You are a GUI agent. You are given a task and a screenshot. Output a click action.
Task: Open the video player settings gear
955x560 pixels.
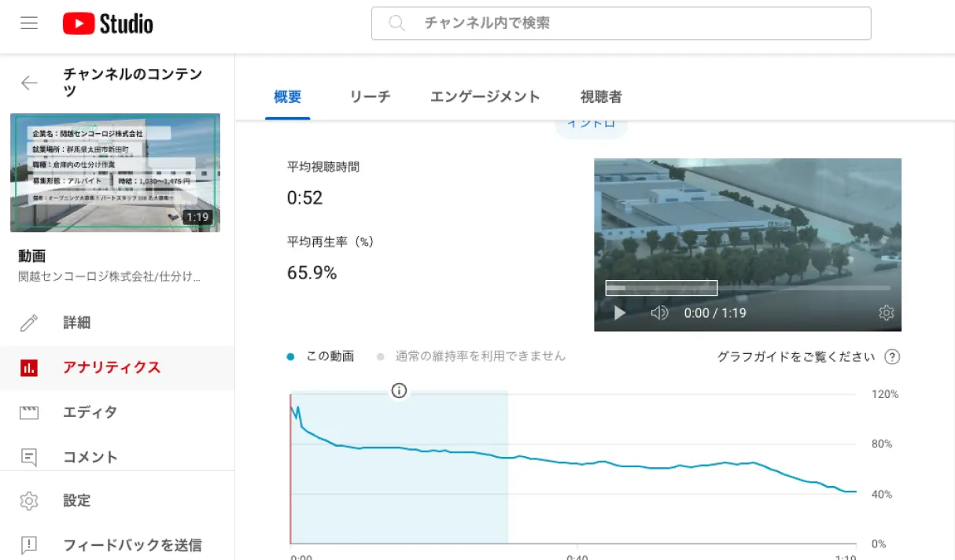point(886,312)
